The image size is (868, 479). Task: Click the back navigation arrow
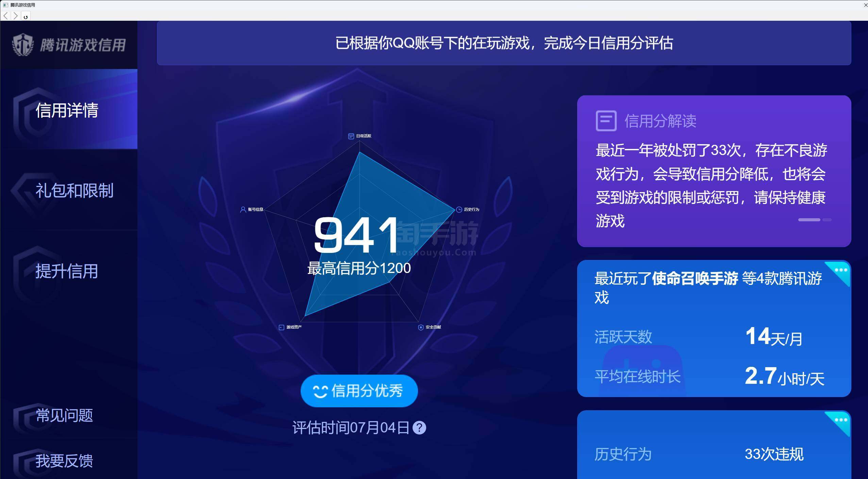[6, 16]
